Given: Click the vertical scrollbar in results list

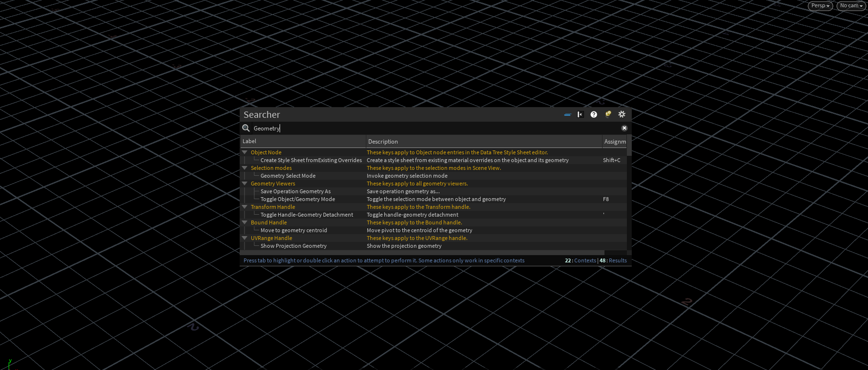Looking at the screenshot, I should click(629, 146).
